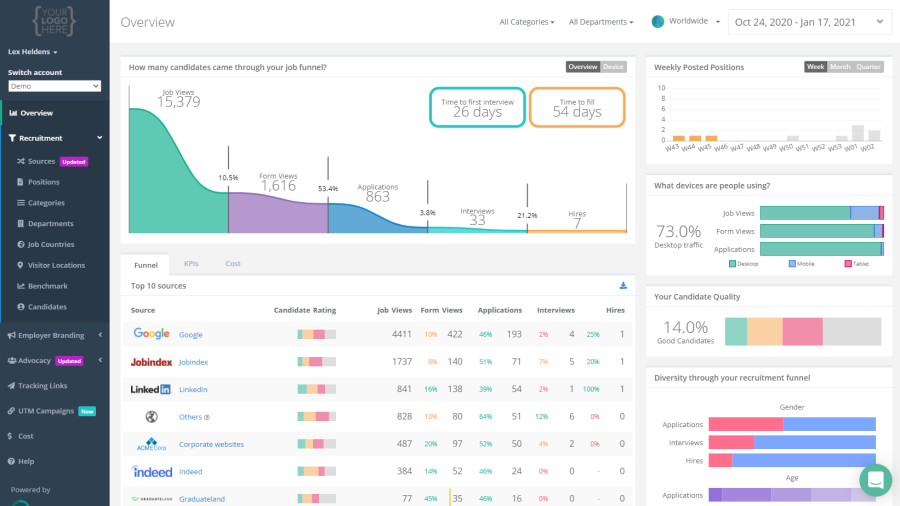Screen dimensions: 900x506
Task: Click the Your Candidate Quality color bar
Action: point(803,332)
